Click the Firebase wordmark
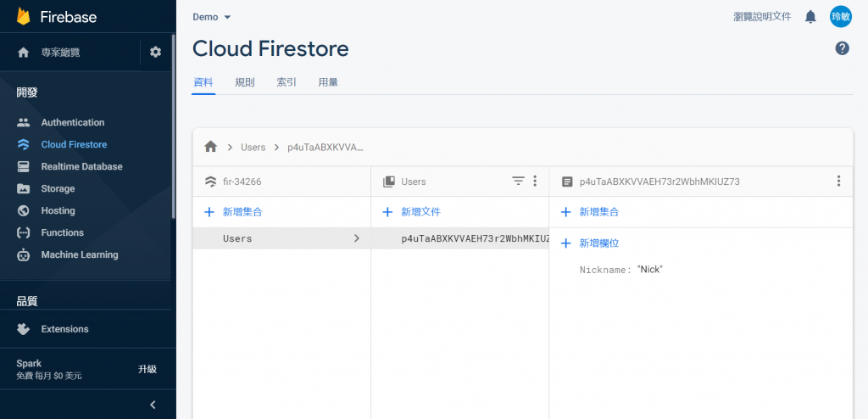 click(69, 17)
